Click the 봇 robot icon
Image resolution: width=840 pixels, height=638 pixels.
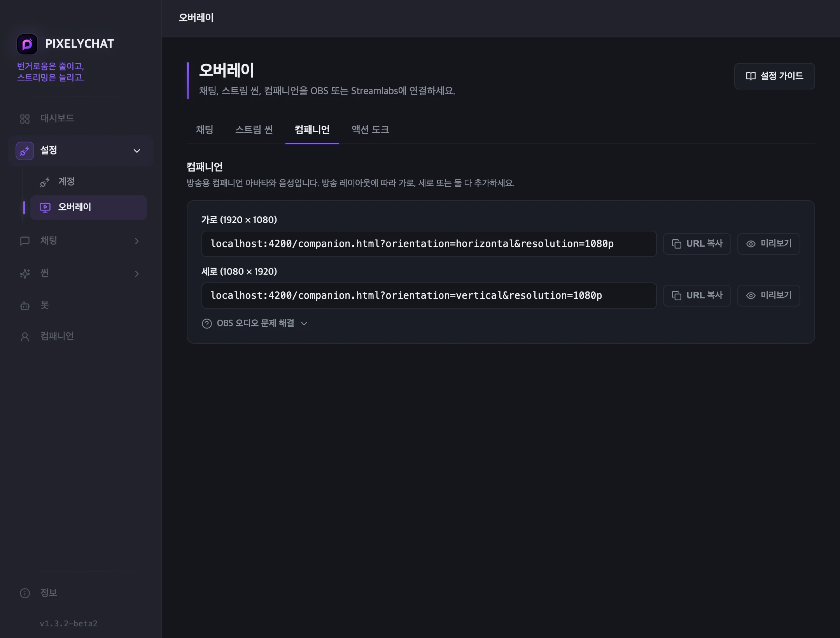pyautogui.click(x=25, y=305)
